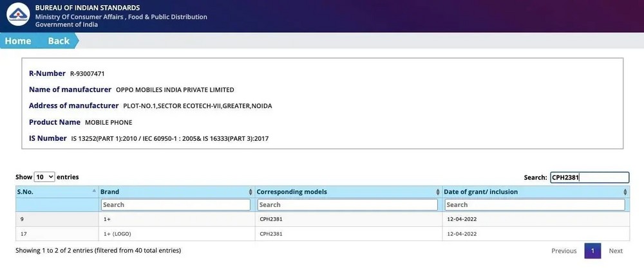
Task: Focus the Date of grant search field
Action: pos(535,204)
